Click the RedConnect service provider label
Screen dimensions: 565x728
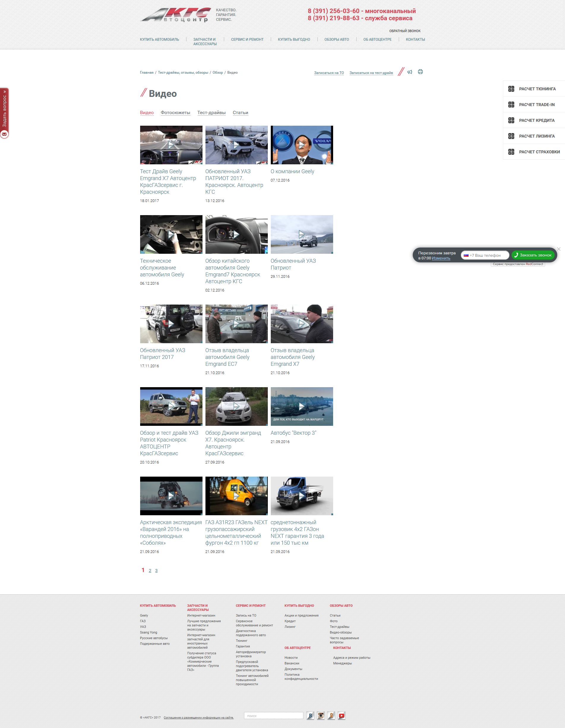pyautogui.click(x=518, y=264)
